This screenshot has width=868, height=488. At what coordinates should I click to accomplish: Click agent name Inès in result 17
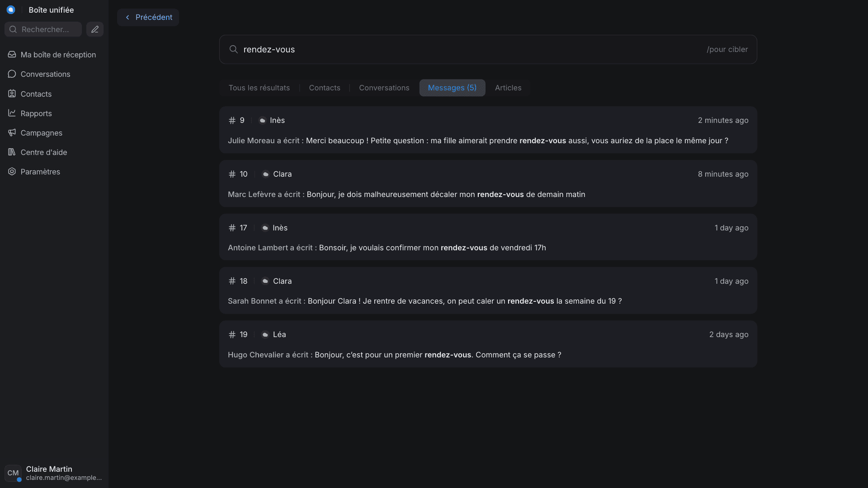click(280, 228)
